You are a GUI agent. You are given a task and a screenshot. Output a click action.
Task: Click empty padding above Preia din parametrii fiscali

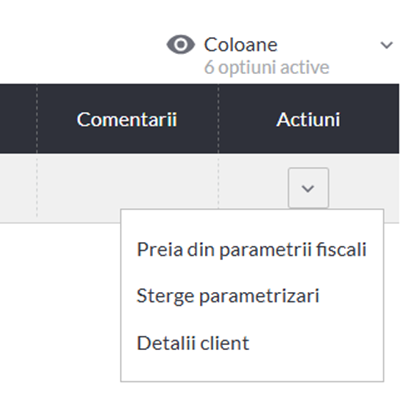[x=252, y=224]
